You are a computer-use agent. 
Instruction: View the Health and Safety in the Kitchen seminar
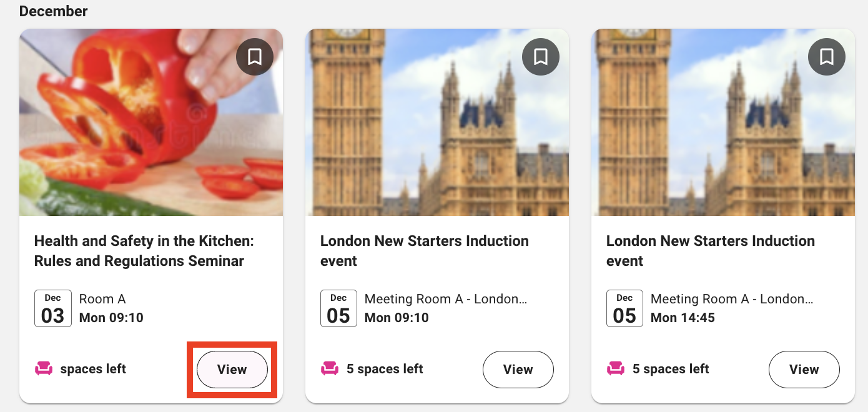point(232,370)
